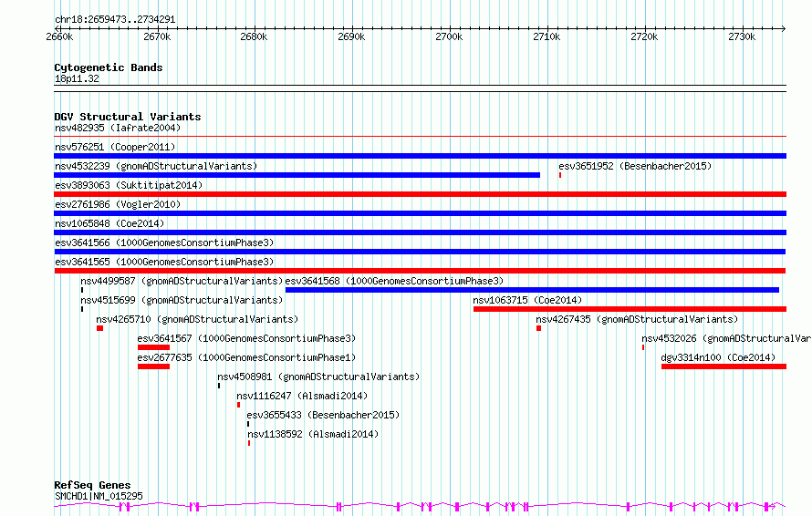This screenshot has height=516, width=812.
Task: Click the 2730k ruler position label
Action: tap(742, 36)
